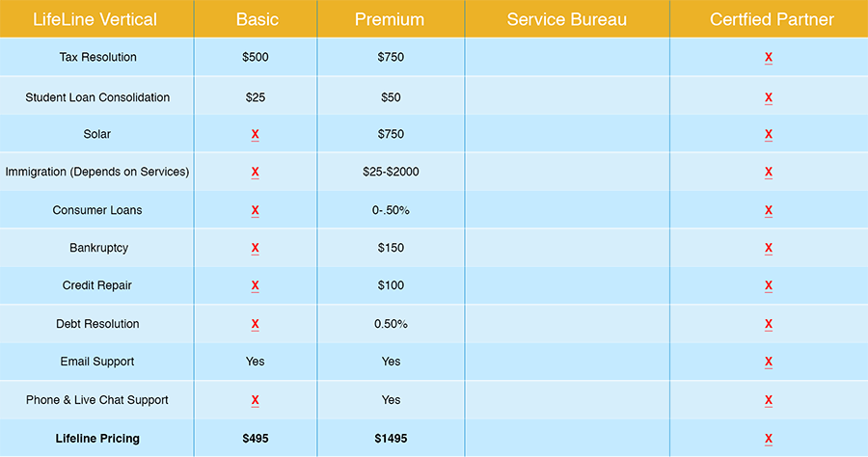The image size is (868, 457).
Task: Click the $25-$2000 Immigration Premium price
Action: coord(391,172)
